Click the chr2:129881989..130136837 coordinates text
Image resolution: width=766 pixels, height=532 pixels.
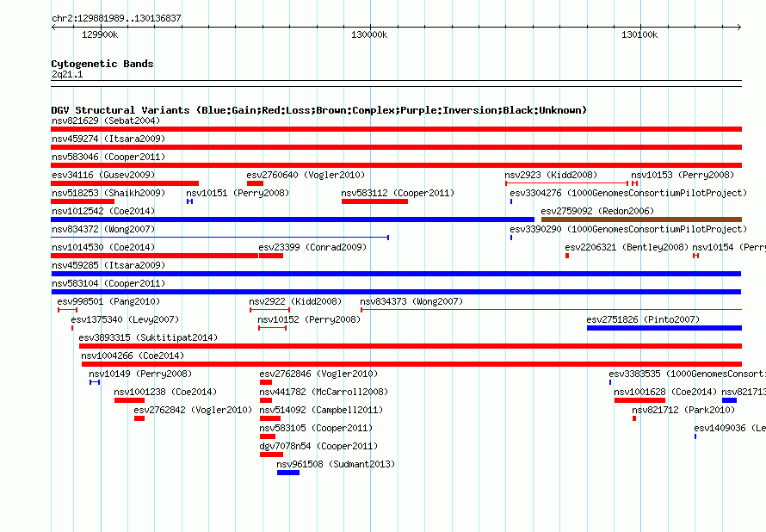coord(116,18)
